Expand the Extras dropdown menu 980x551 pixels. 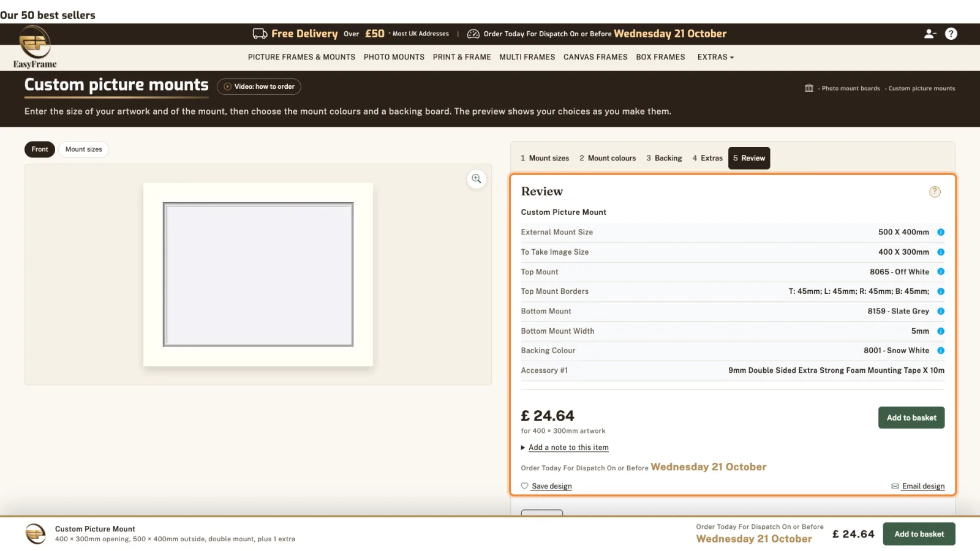pos(715,57)
